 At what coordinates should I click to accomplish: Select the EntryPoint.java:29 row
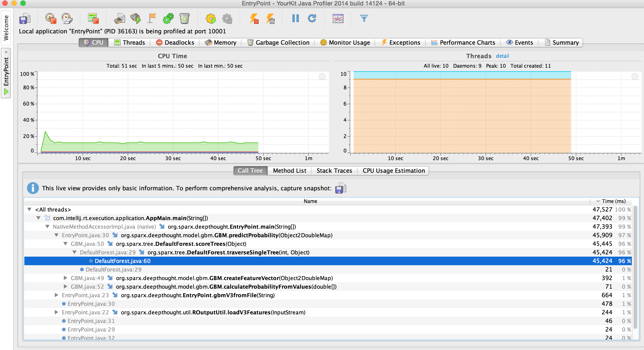pos(328,329)
